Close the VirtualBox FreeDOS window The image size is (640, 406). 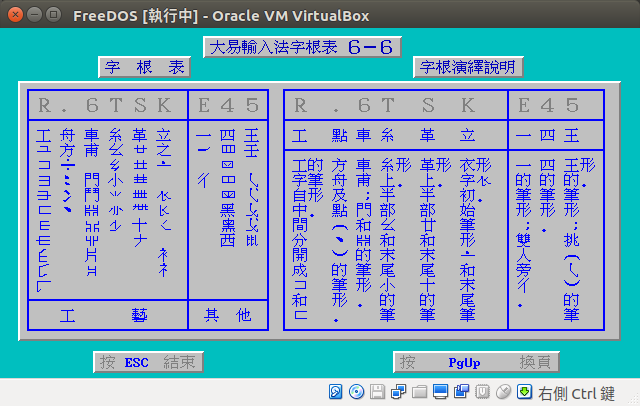14,14
